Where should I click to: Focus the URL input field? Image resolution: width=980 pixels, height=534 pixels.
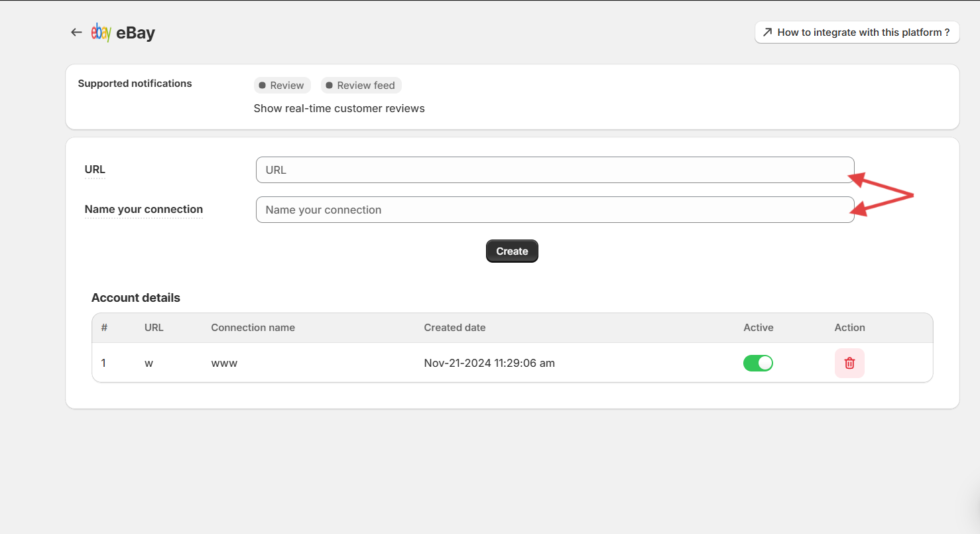click(x=554, y=170)
